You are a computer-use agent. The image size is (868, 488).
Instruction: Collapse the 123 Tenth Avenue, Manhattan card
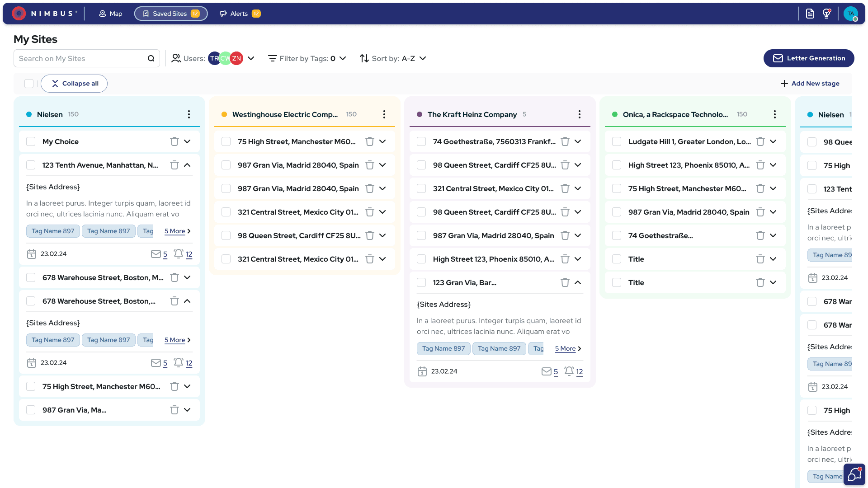187,165
